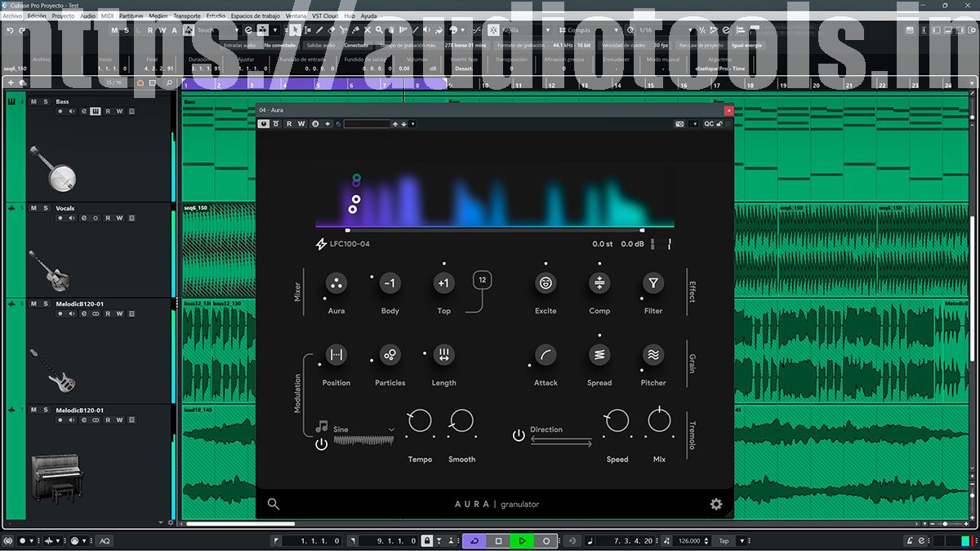Open the Edición menu
This screenshot has width=980, height=551.
[37, 16]
